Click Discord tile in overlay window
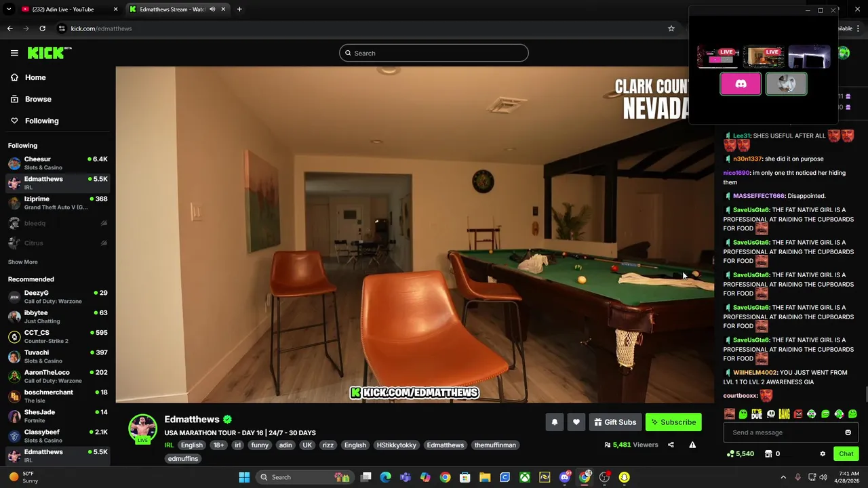 (x=741, y=84)
